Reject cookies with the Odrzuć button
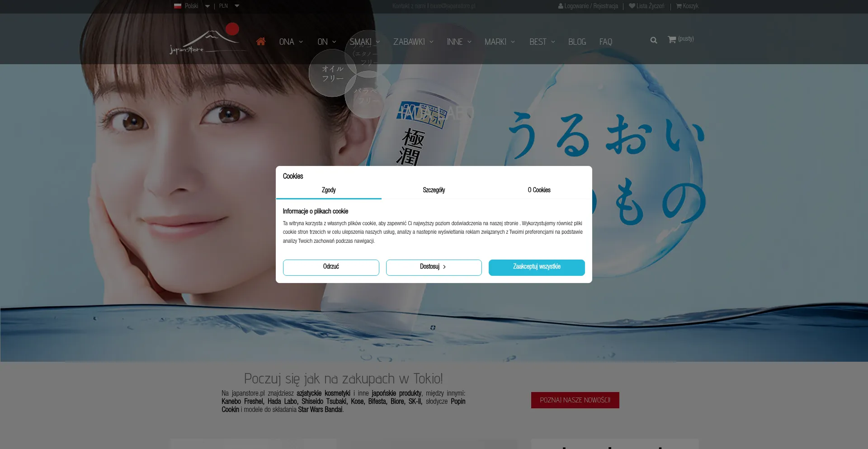This screenshot has width=868, height=449. [331, 267]
